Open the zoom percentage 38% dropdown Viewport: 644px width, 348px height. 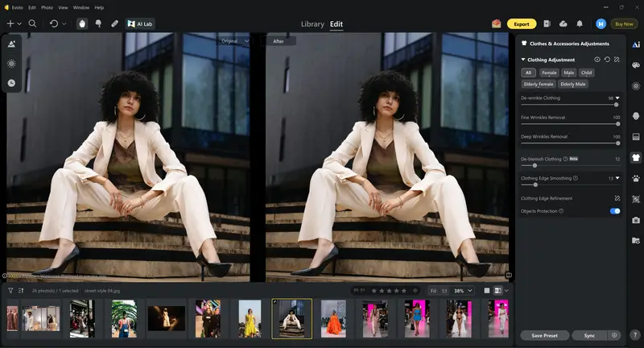point(460,290)
